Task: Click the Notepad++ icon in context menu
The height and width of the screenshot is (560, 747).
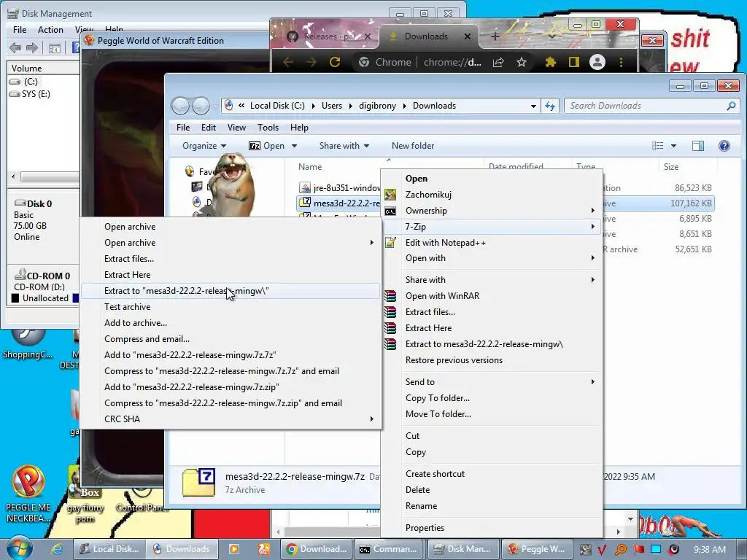Action: [390, 242]
